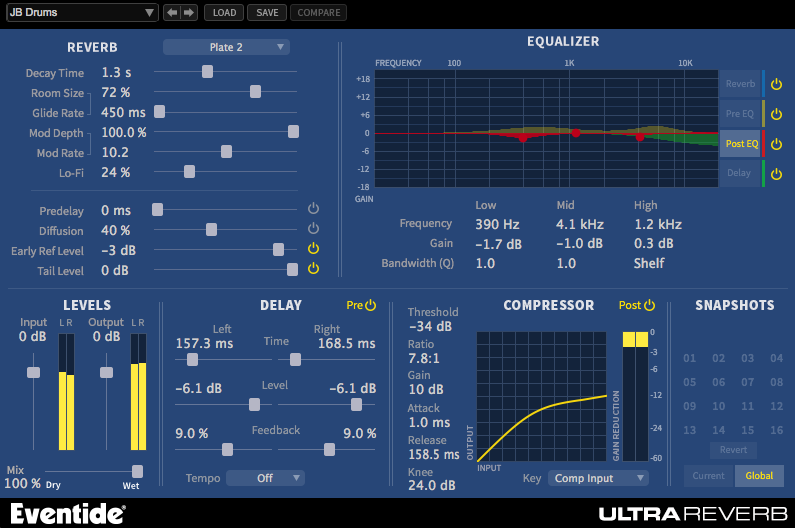Click the Mod Depth slider handle
The height and width of the screenshot is (528, 795).
click(294, 132)
